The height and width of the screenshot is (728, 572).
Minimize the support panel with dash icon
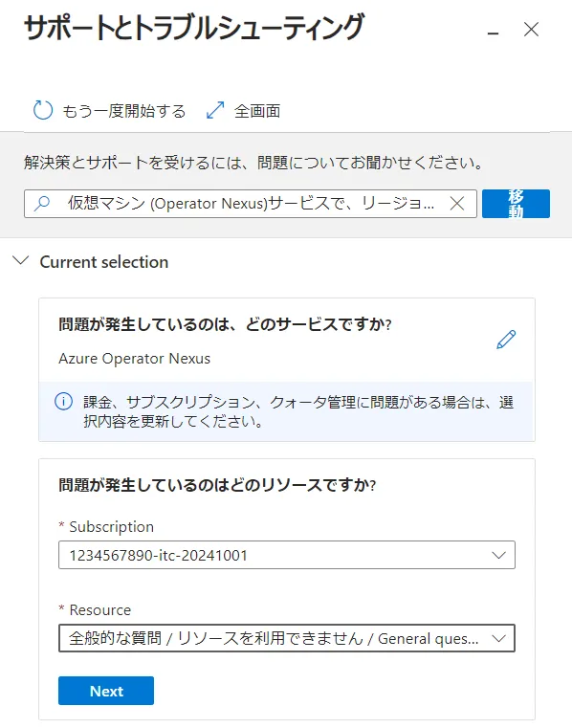[x=493, y=33]
